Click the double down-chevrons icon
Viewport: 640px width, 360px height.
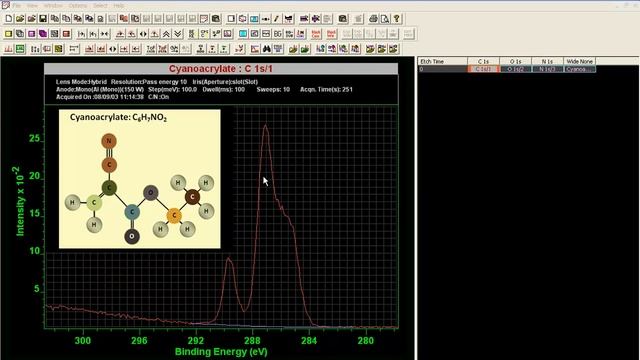178,34
